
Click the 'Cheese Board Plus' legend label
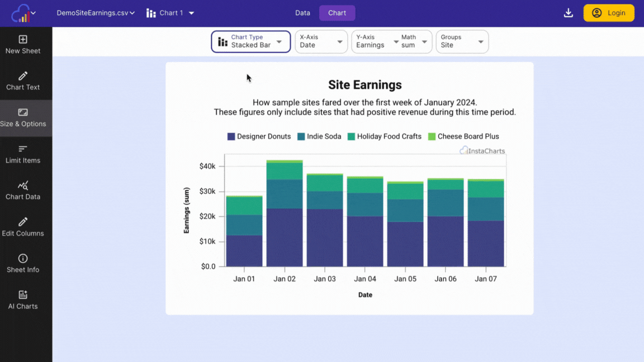[468, 137]
